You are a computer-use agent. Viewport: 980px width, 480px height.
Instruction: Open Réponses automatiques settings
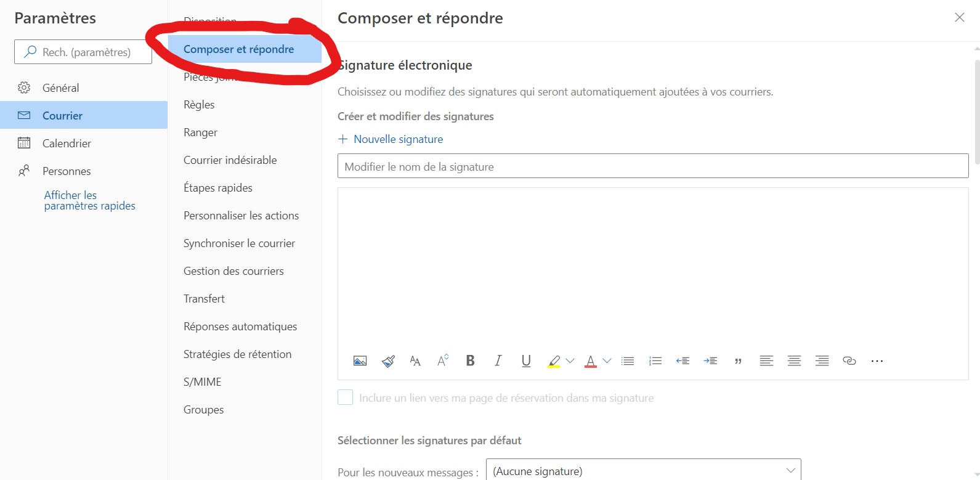[245, 327]
